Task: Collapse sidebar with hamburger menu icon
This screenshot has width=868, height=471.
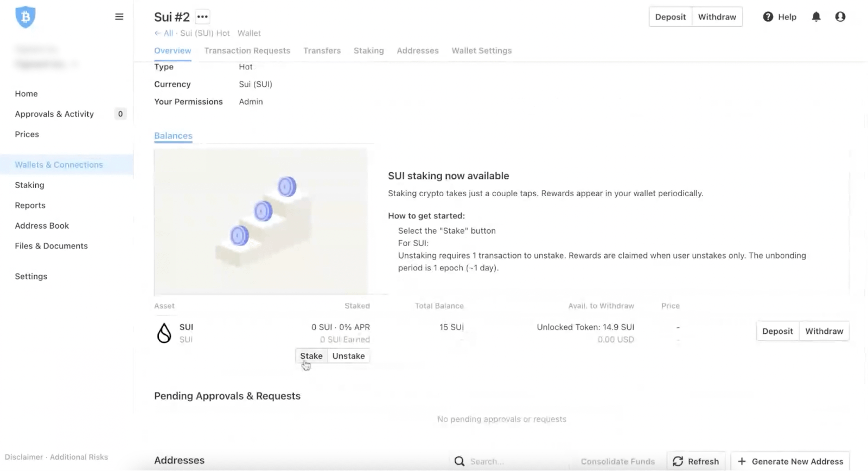Action: pos(119,17)
